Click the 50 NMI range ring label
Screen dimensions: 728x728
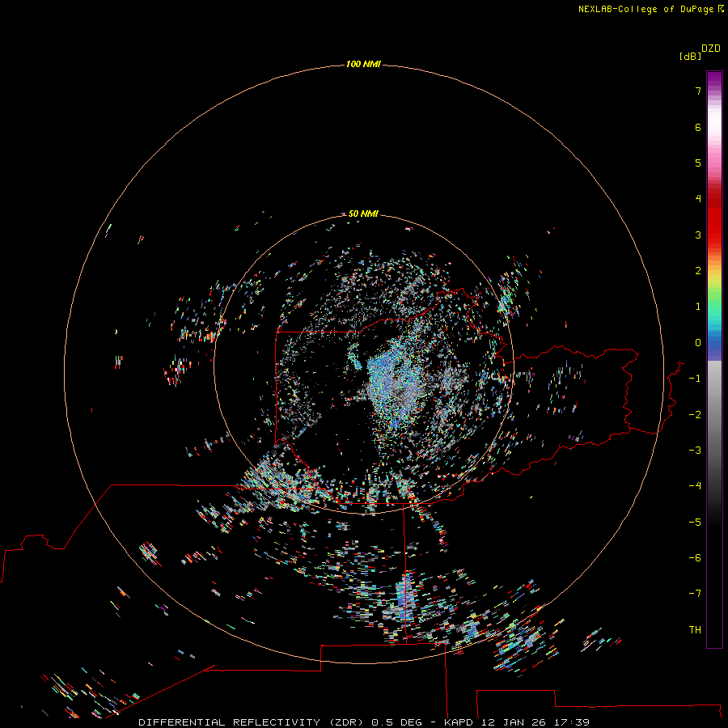tap(363, 214)
